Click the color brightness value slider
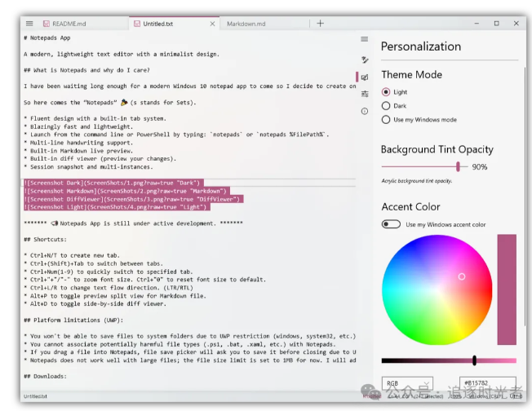The height and width of the screenshot is (411, 532). [x=449, y=360]
